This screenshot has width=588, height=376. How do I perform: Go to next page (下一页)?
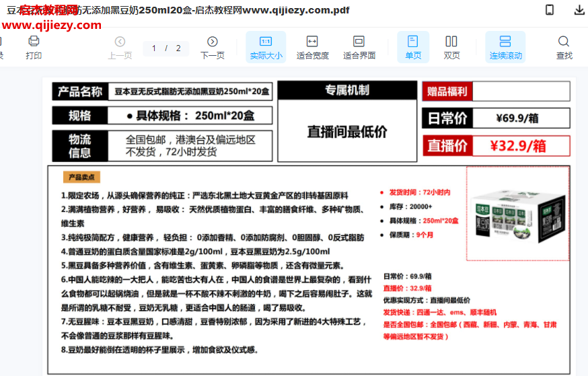click(212, 48)
